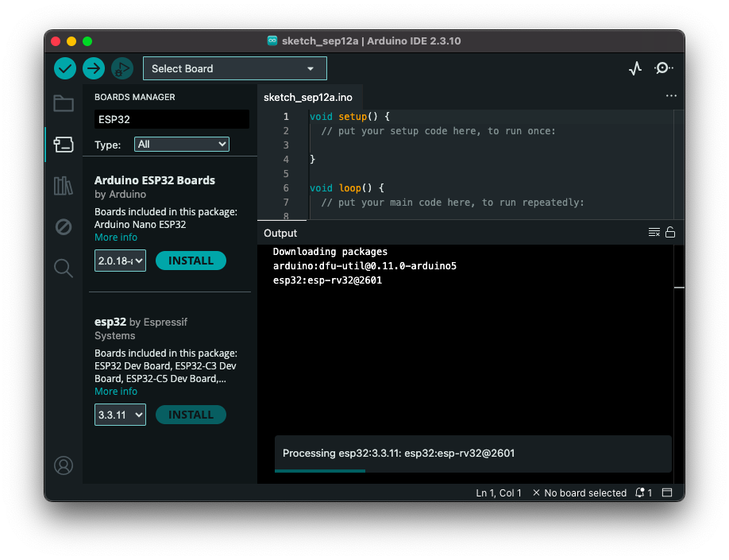Clear the Output panel
The width and height of the screenshot is (729, 560).
654,232
